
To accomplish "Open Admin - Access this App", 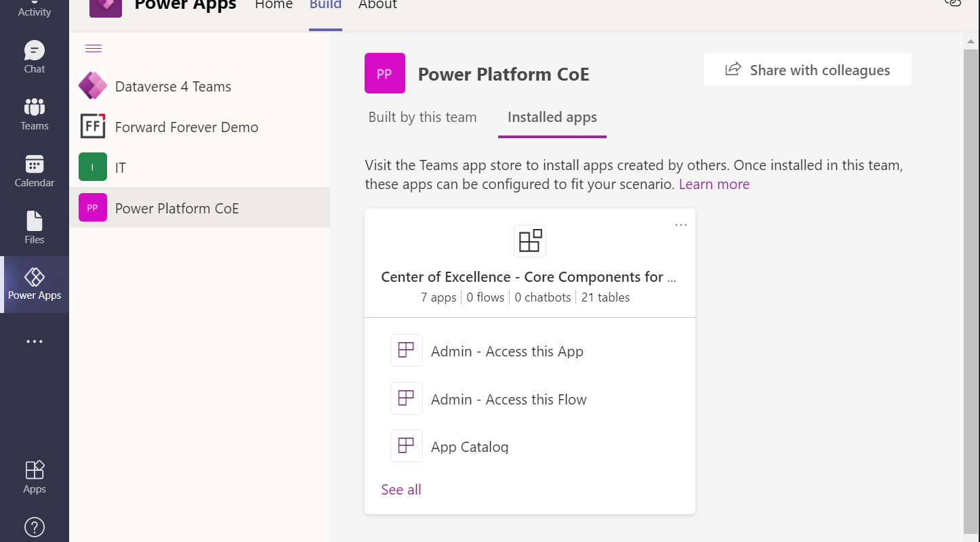I will (507, 351).
